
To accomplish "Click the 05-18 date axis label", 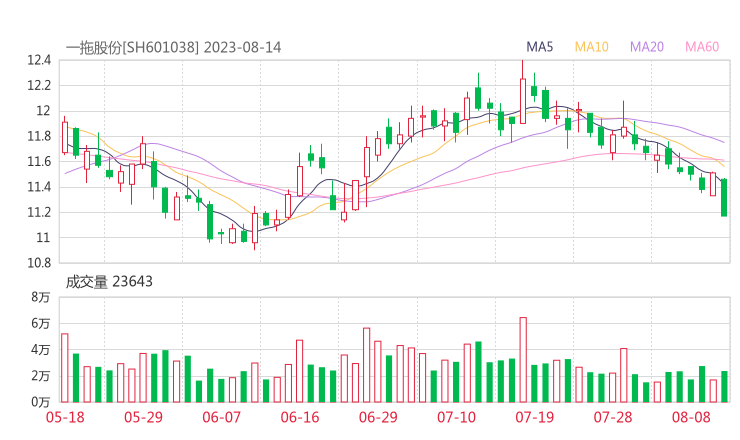I will coord(65,417).
